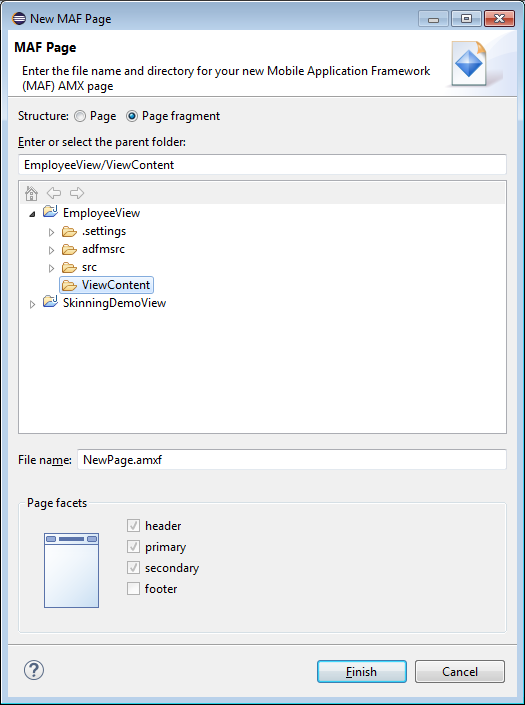525x705 pixels.
Task: Close the New MAF Page dialog
Action: (499, 19)
